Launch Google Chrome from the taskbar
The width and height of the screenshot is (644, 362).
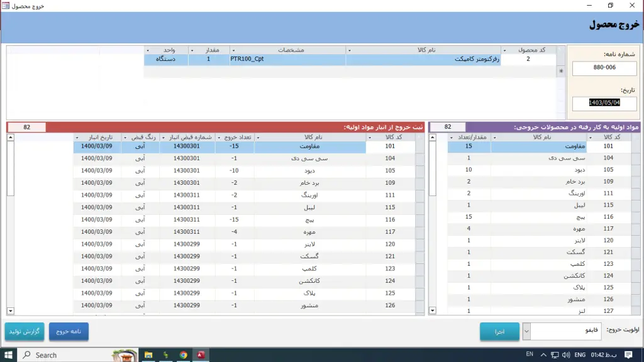183,354
